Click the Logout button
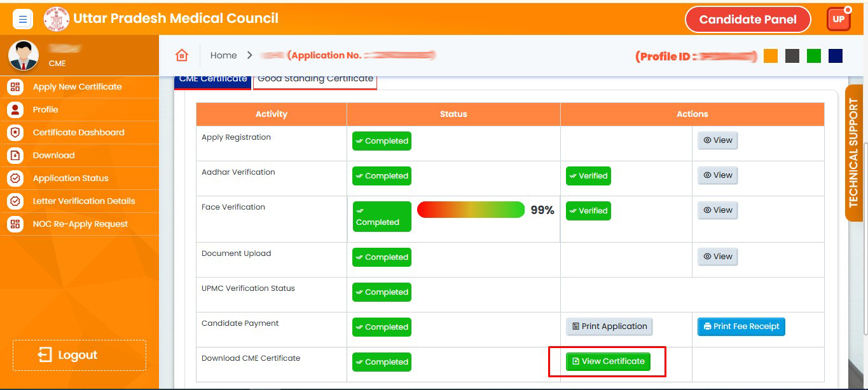The height and width of the screenshot is (390, 868). coord(79,355)
